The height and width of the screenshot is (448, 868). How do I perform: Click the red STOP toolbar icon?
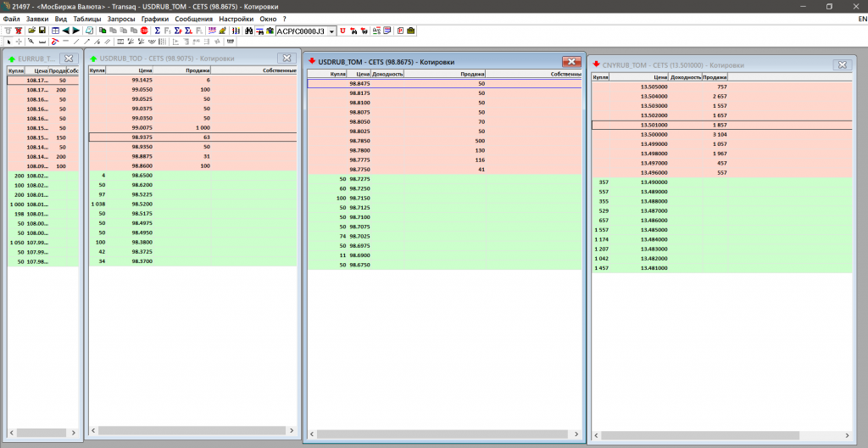[x=144, y=31]
